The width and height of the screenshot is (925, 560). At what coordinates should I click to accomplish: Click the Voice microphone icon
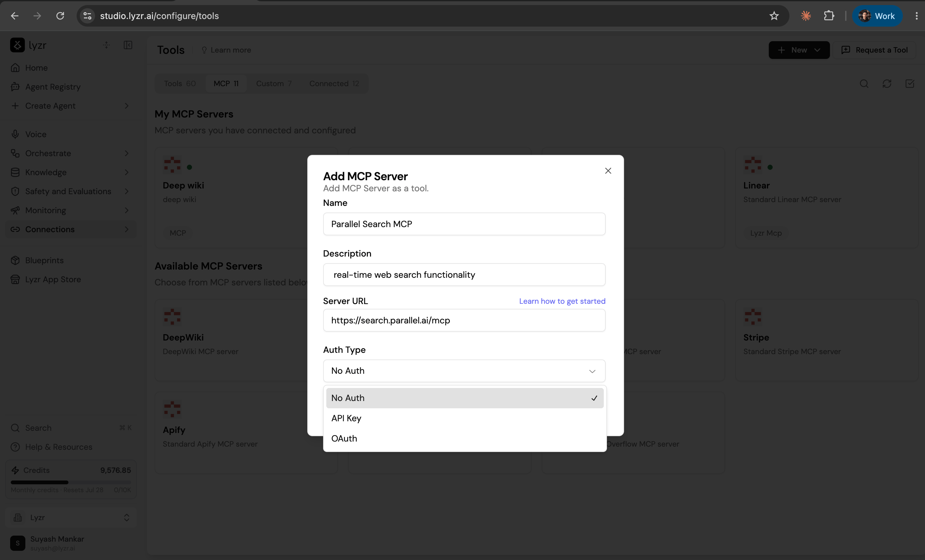[x=15, y=134]
